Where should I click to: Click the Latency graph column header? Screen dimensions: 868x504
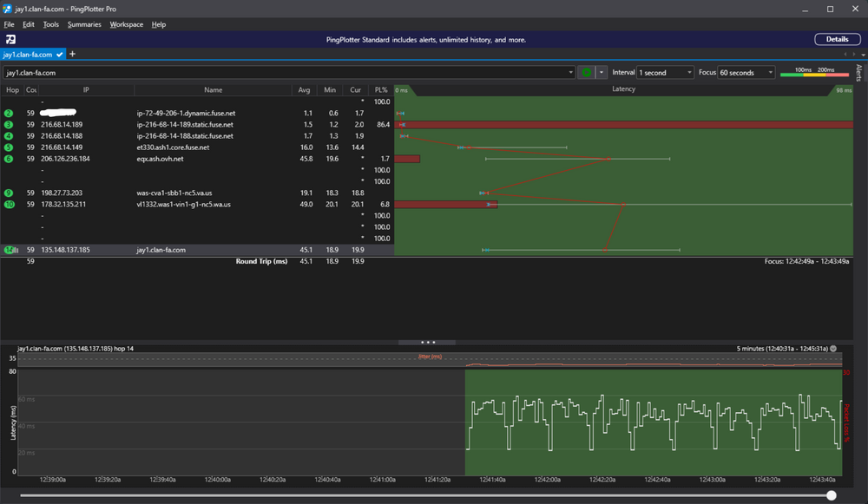(623, 89)
